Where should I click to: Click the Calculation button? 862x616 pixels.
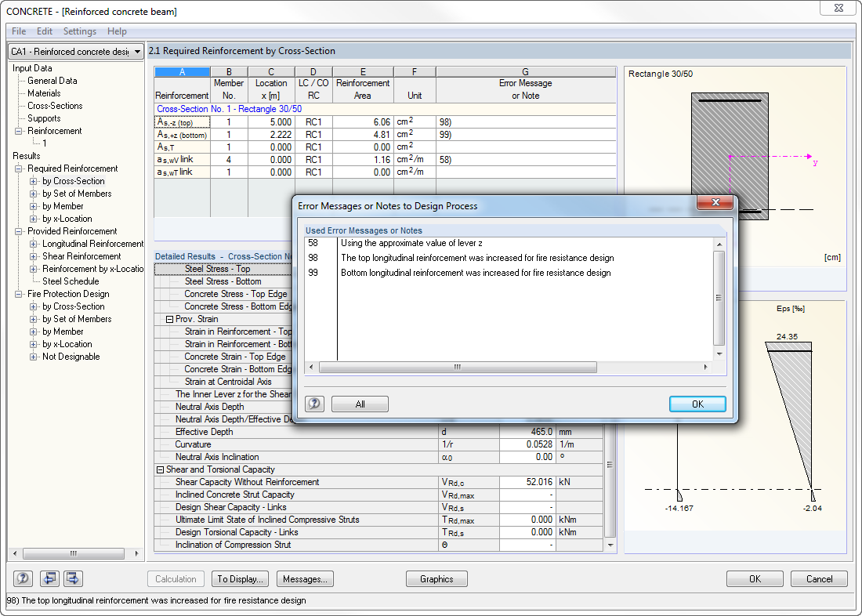[176, 578]
